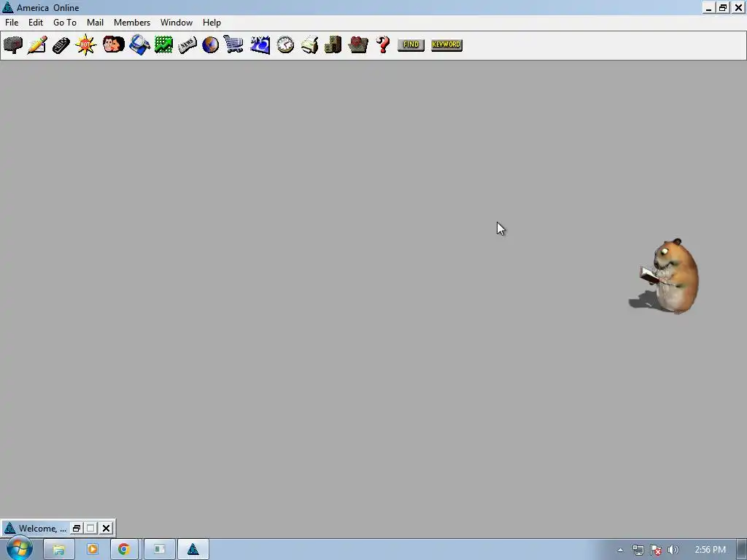
Task: Click the compose mail pencil icon
Action: 37,44
